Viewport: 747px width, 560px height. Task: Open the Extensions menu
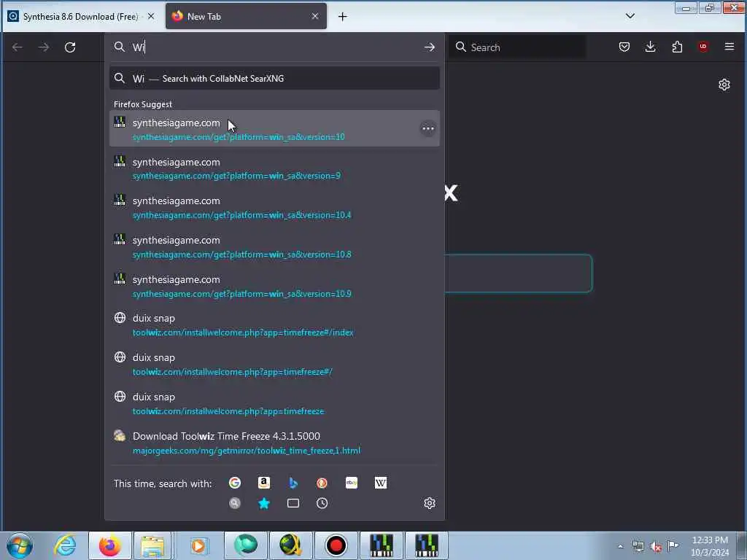point(677,47)
